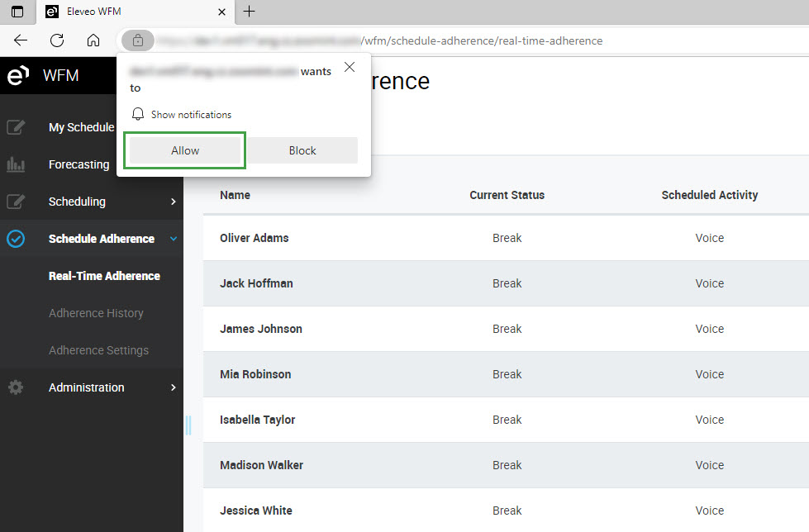
Task: Expand the Scheduling submenu chevron
Action: 173,202
